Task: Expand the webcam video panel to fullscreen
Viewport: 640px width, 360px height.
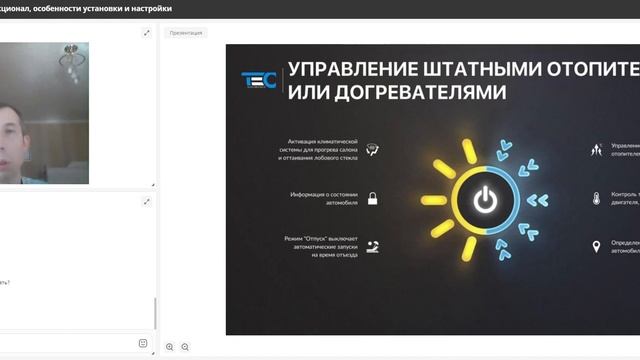Action: pyautogui.click(x=147, y=33)
